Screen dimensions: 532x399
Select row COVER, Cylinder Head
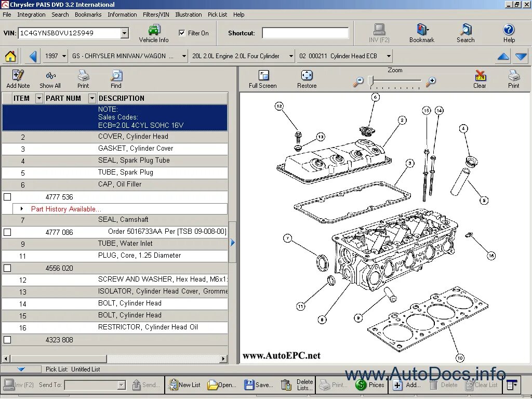[x=115, y=137]
